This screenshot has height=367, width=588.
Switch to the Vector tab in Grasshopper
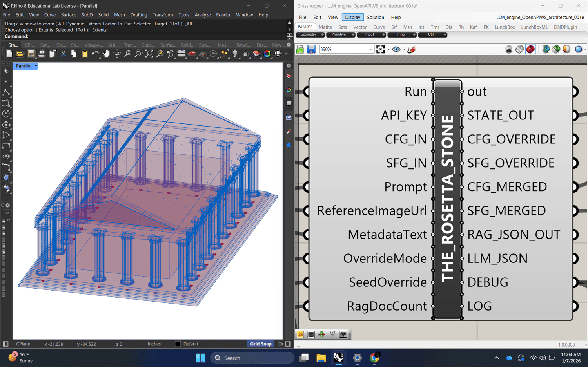(x=359, y=27)
